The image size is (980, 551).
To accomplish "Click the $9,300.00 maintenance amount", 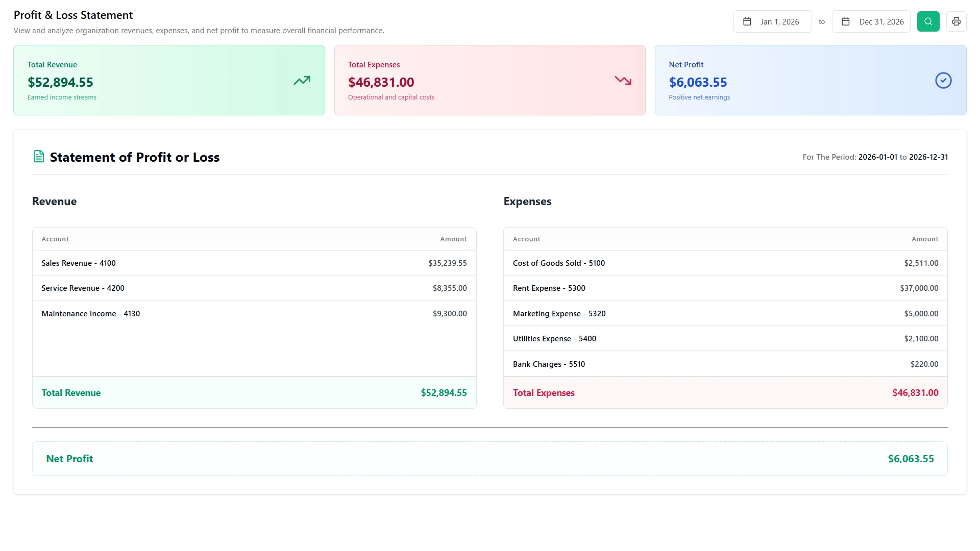I will pos(450,314).
